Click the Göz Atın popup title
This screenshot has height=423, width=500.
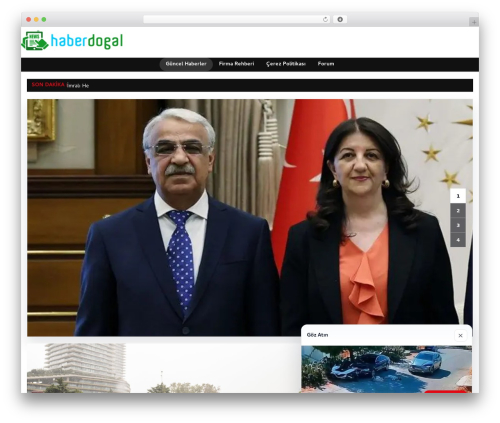317,335
